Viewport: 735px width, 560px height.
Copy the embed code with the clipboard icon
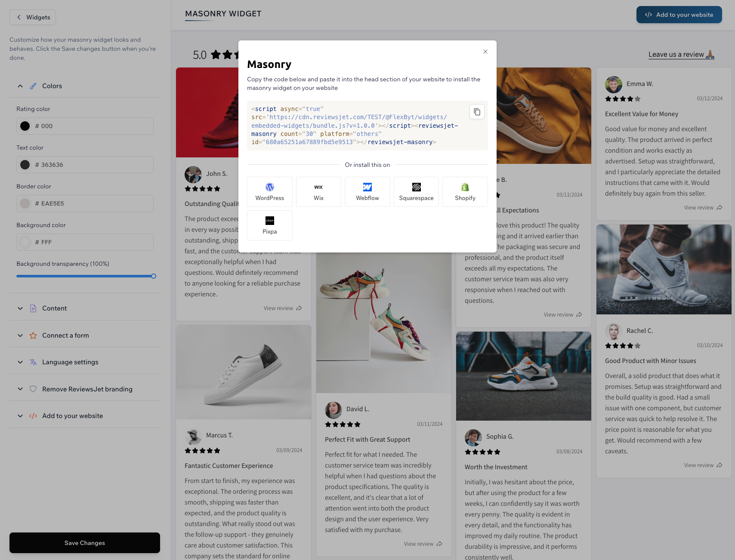[477, 112]
